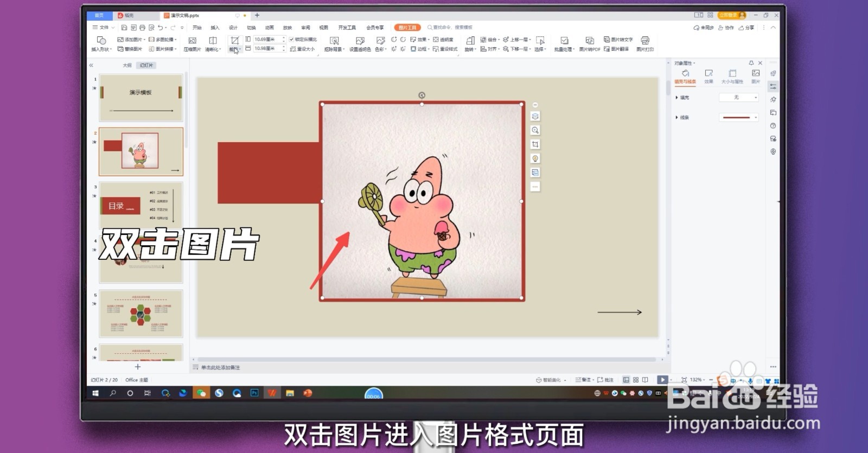The image size is (868, 453).
Task: Click three-dots more icon beside picture
Action: [535, 187]
